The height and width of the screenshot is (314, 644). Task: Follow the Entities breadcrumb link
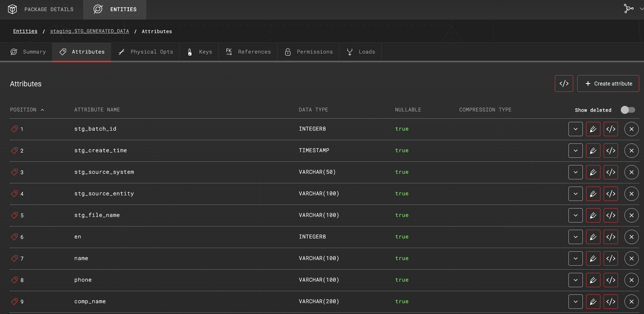tap(25, 31)
